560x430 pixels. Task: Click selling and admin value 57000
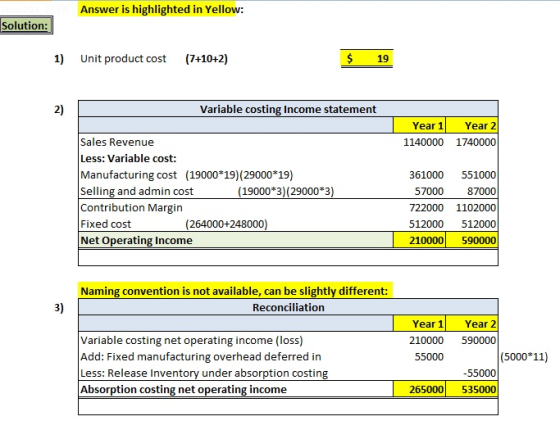click(x=429, y=191)
